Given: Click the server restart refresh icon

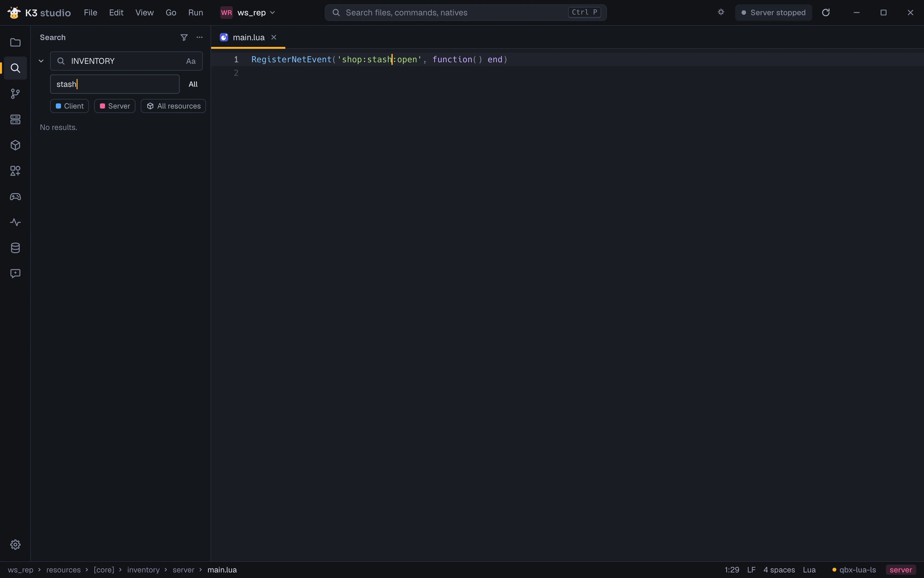Looking at the screenshot, I should [x=825, y=13].
